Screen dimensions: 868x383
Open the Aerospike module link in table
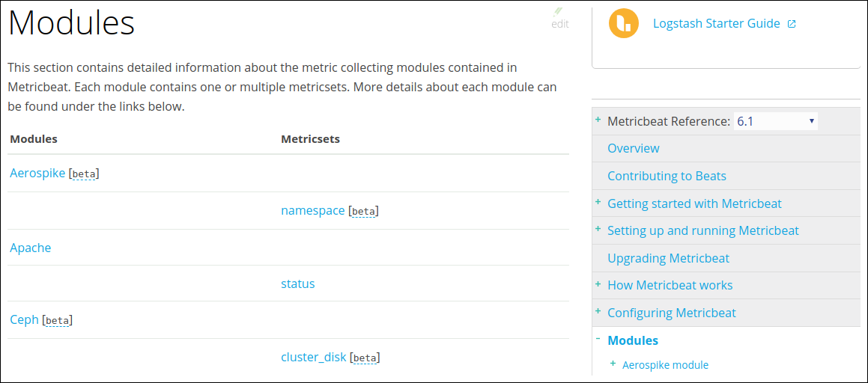click(37, 174)
